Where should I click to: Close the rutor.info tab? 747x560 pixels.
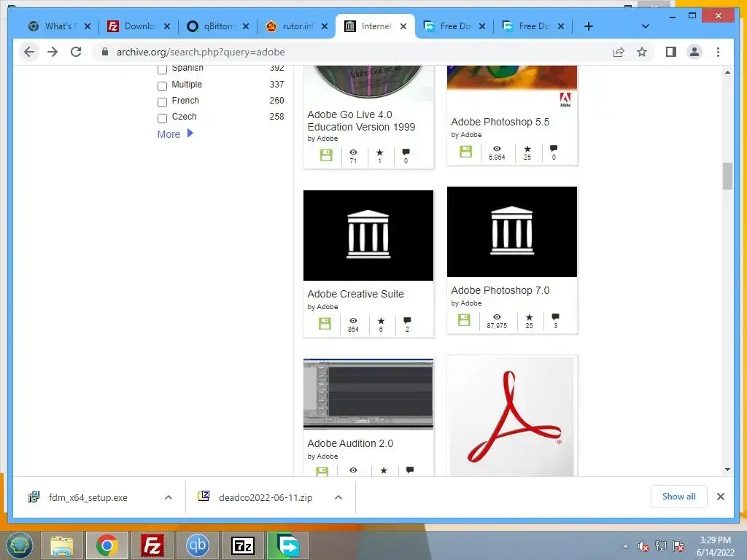pyautogui.click(x=325, y=26)
